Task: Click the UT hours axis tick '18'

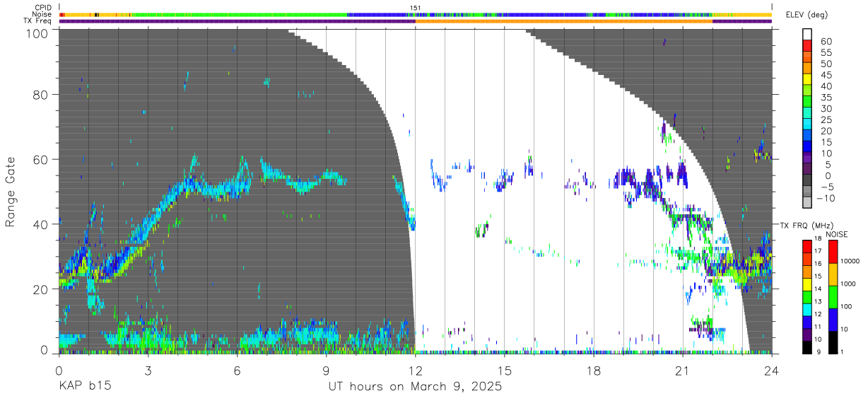Action: [x=594, y=370]
